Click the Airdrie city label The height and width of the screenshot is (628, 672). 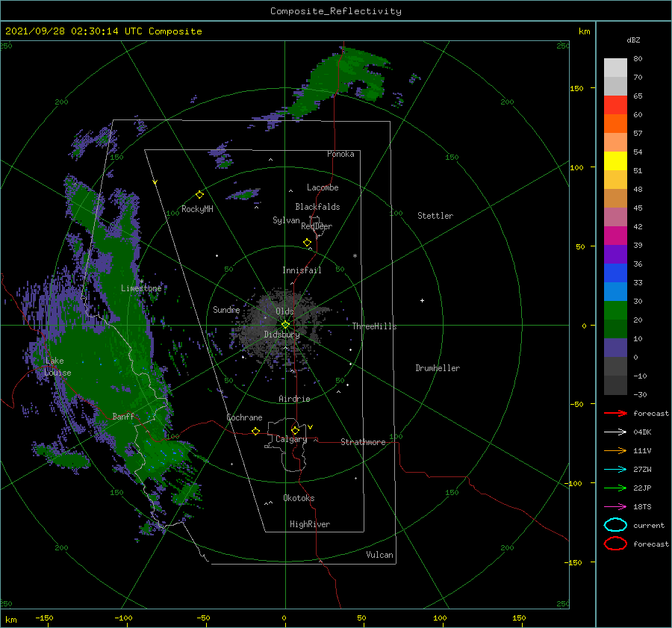click(294, 399)
